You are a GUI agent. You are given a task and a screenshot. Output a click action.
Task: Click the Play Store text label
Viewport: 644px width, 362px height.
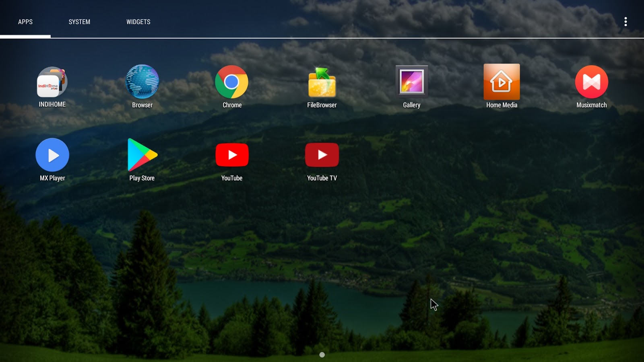click(x=142, y=178)
